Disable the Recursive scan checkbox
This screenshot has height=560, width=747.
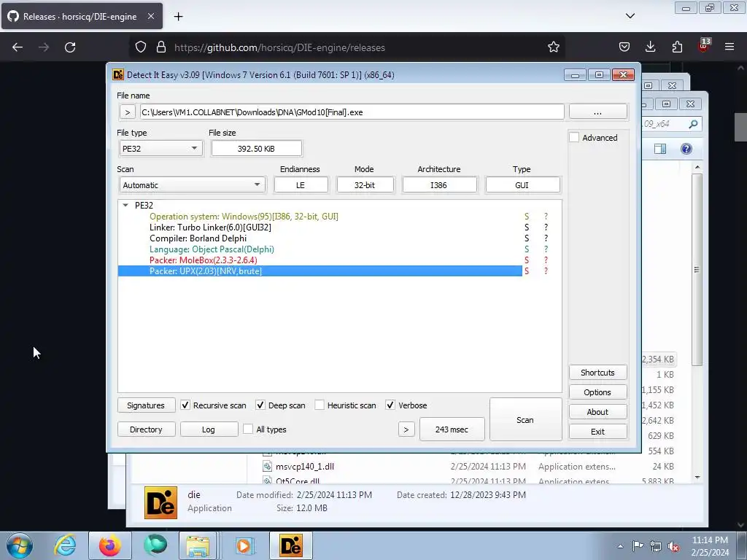click(185, 405)
